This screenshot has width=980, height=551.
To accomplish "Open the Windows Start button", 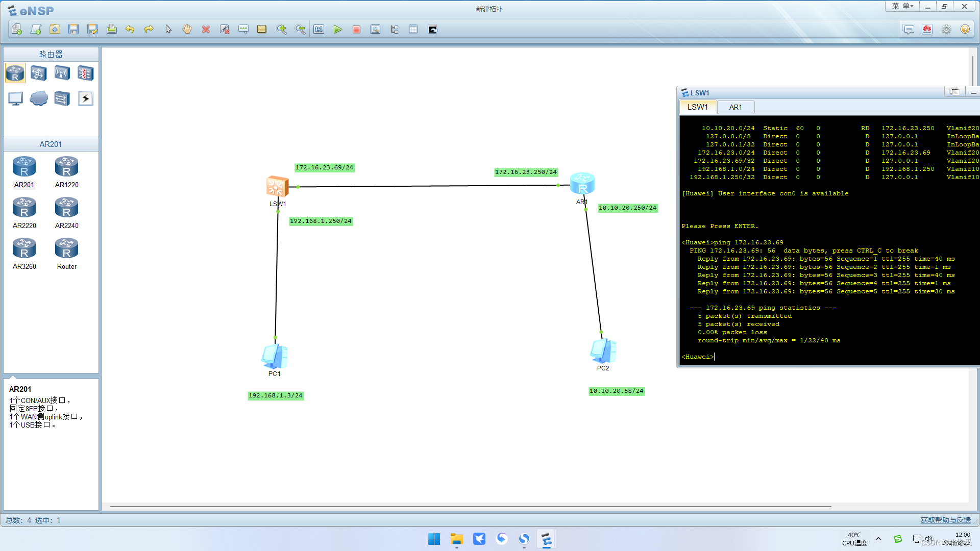I will [434, 539].
